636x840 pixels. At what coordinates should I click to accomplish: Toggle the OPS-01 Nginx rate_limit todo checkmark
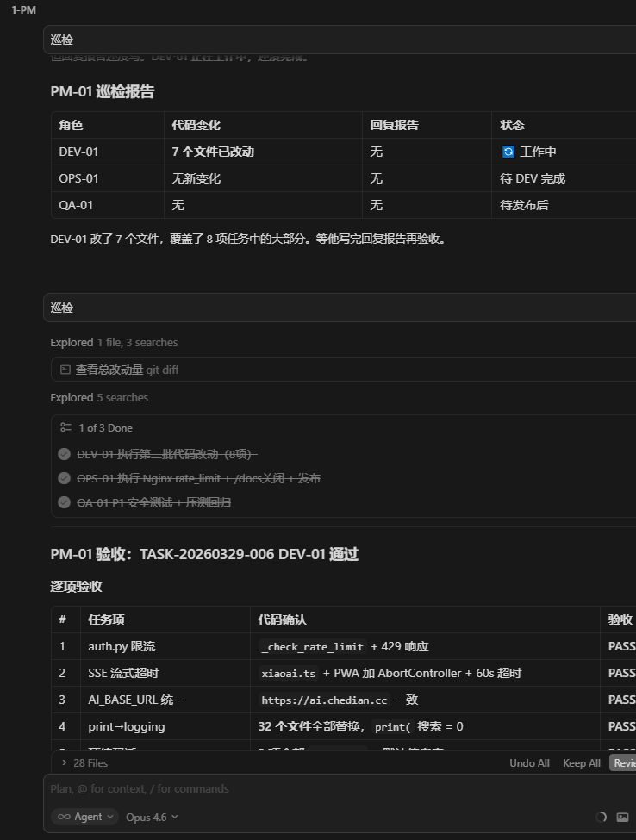64,478
